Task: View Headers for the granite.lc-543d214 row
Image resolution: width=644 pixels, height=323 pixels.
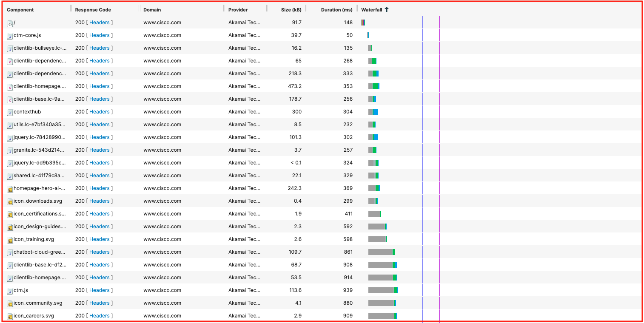Action: 100,150
